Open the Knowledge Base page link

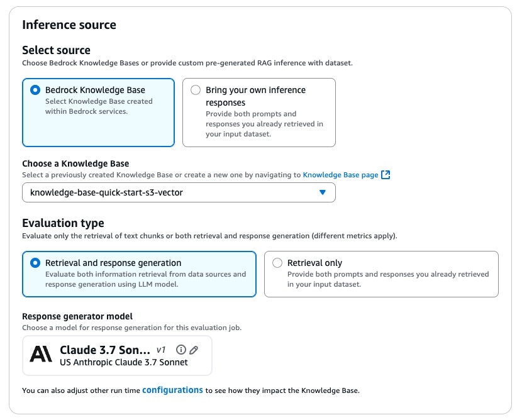point(340,175)
